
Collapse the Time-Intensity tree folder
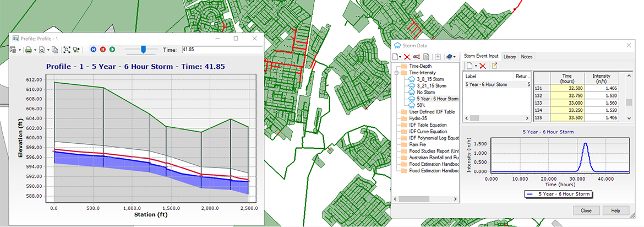click(396, 72)
